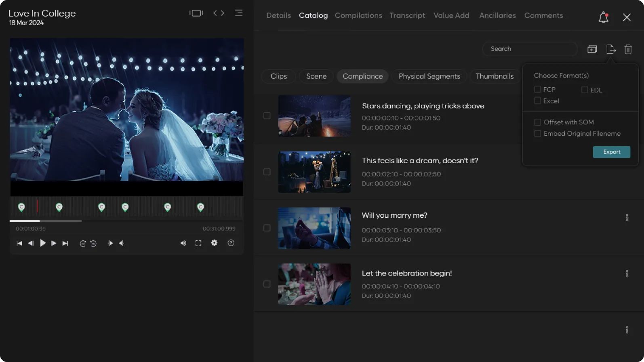Click the delete trash icon
The width and height of the screenshot is (644, 362).
click(628, 49)
